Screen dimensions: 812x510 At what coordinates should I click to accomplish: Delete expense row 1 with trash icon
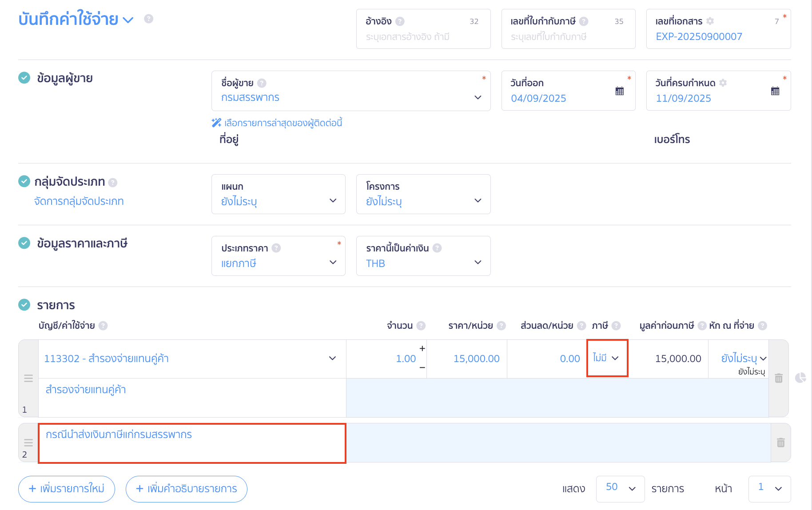coord(778,378)
